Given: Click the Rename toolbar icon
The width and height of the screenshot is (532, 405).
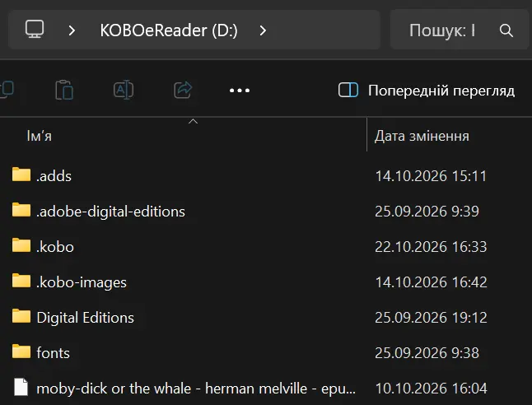Looking at the screenshot, I should click(124, 90).
